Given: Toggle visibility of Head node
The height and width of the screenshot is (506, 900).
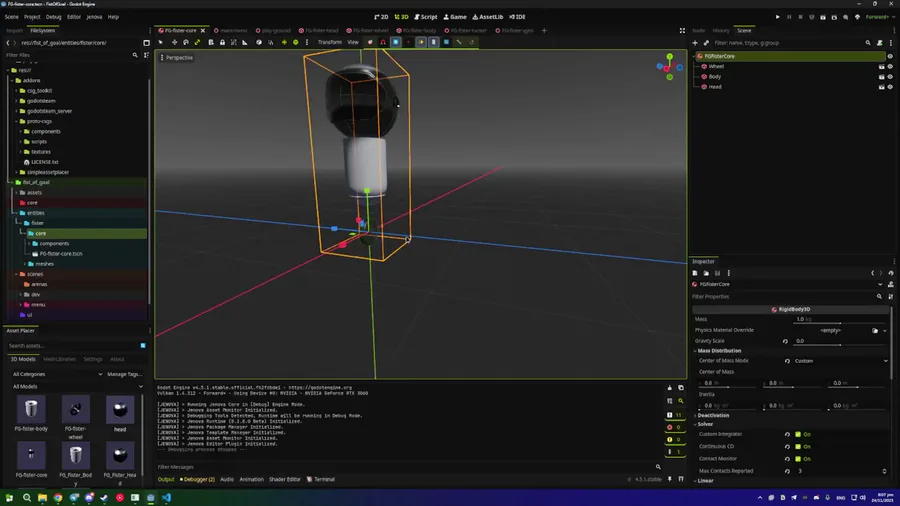Looking at the screenshot, I should pos(890,87).
